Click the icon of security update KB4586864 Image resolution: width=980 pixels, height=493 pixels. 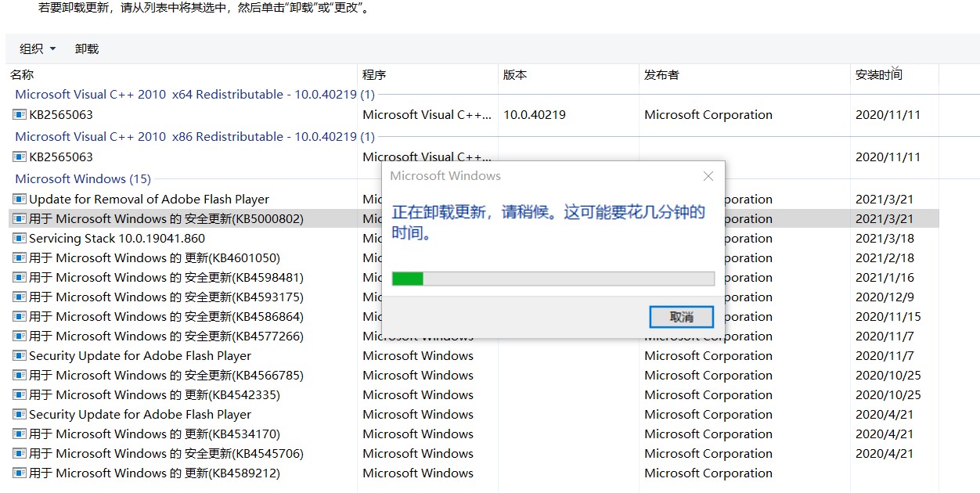[x=20, y=316]
